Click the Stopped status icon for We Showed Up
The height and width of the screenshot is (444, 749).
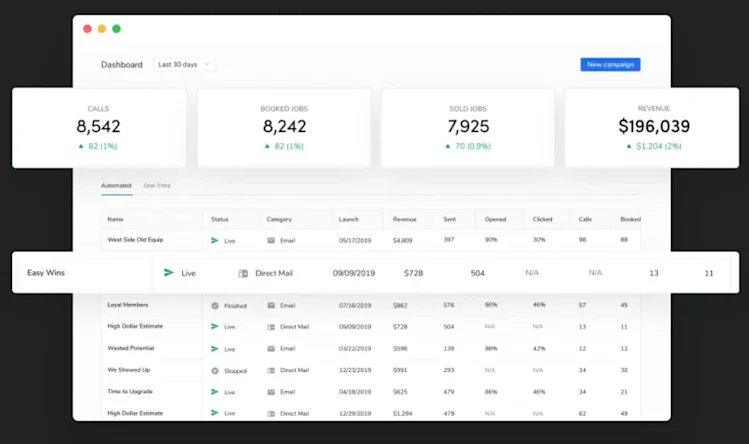coord(215,370)
